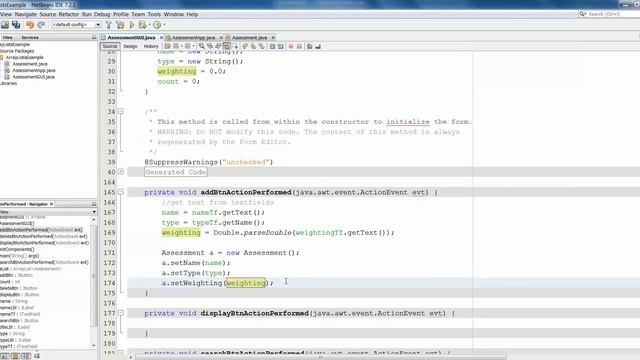The image size is (640, 360).
Task: Close the Assessment.java tab
Action: tap(273, 38)
